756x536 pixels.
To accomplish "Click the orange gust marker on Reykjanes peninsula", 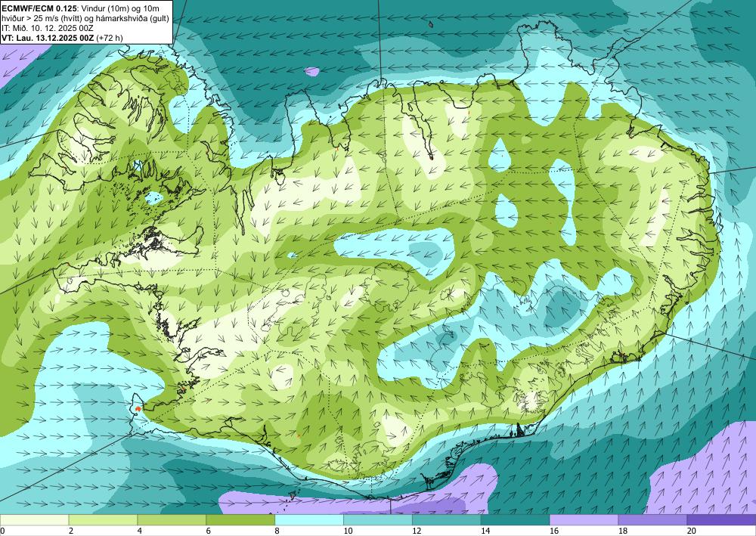I will (x=138, y=408).
